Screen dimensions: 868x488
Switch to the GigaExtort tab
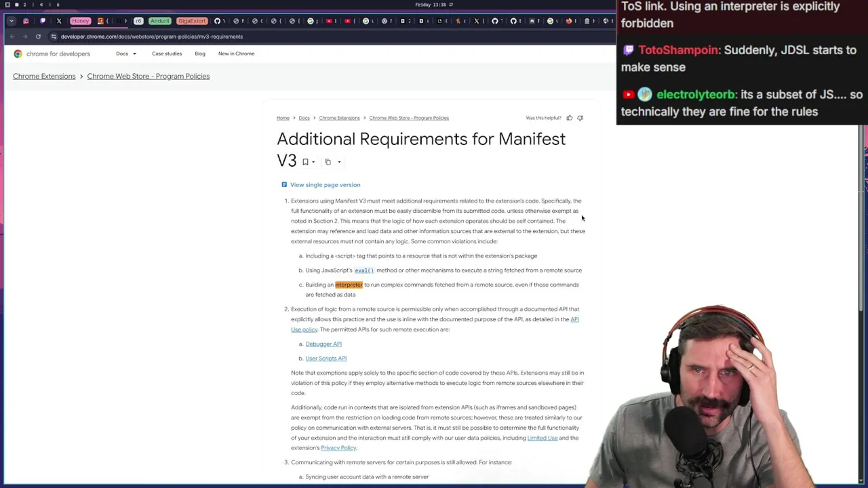click(192, 21)
